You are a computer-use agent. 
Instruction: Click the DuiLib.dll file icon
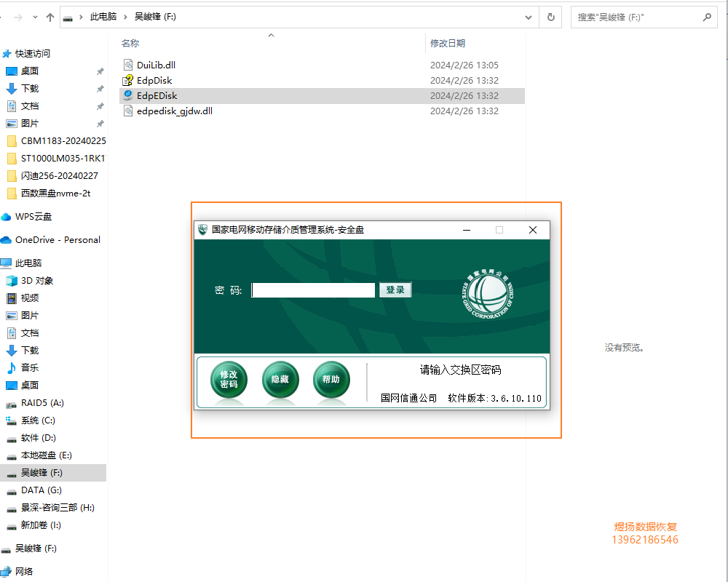tap(128, 65)
